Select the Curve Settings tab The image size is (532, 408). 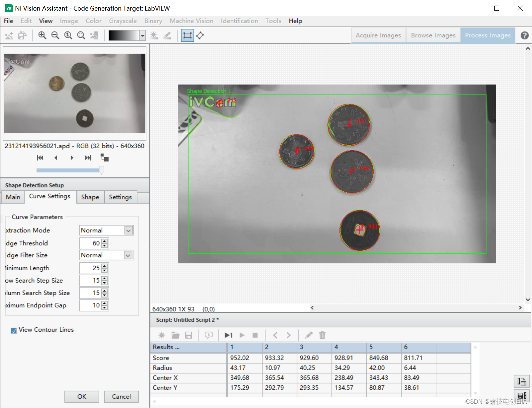point(50,196)
